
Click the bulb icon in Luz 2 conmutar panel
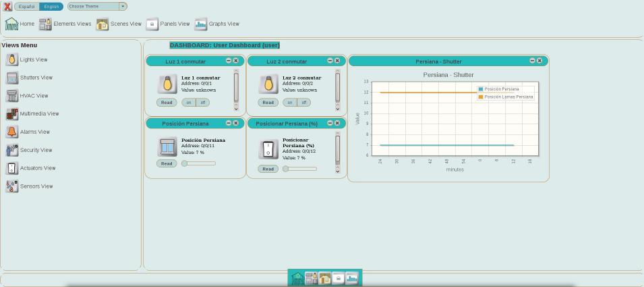268,84
